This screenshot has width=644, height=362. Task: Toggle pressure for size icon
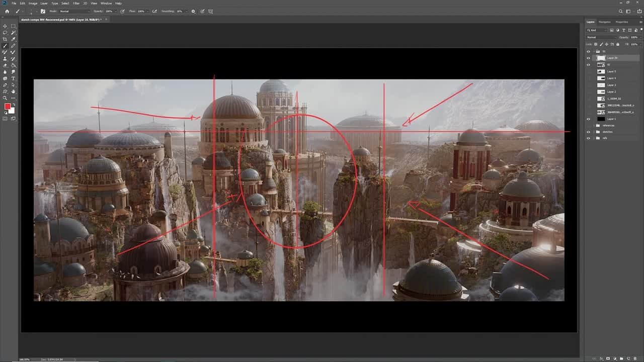pos(202,11)
